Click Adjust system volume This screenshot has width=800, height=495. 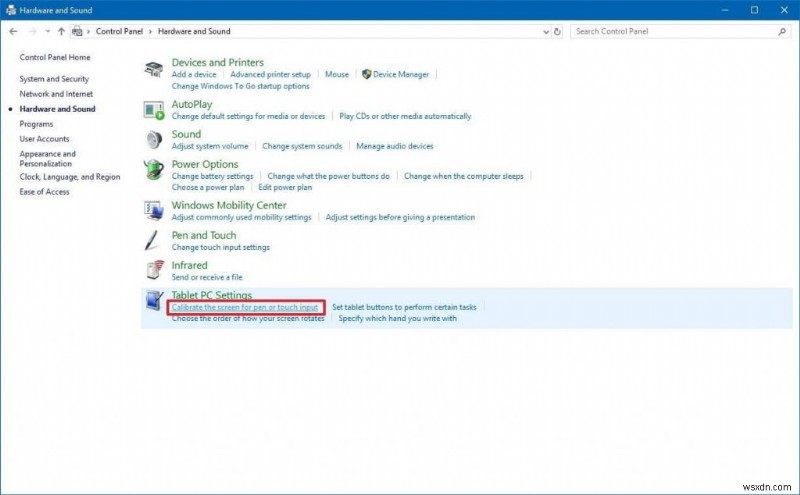[x=210, y=146]
